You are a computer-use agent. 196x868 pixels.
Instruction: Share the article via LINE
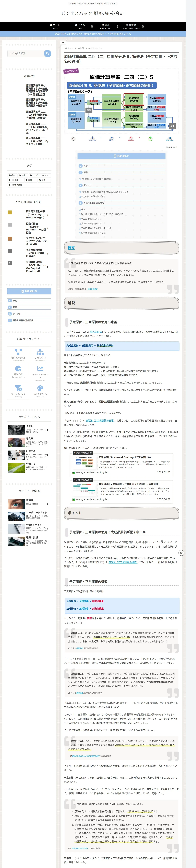coord(151,138)
